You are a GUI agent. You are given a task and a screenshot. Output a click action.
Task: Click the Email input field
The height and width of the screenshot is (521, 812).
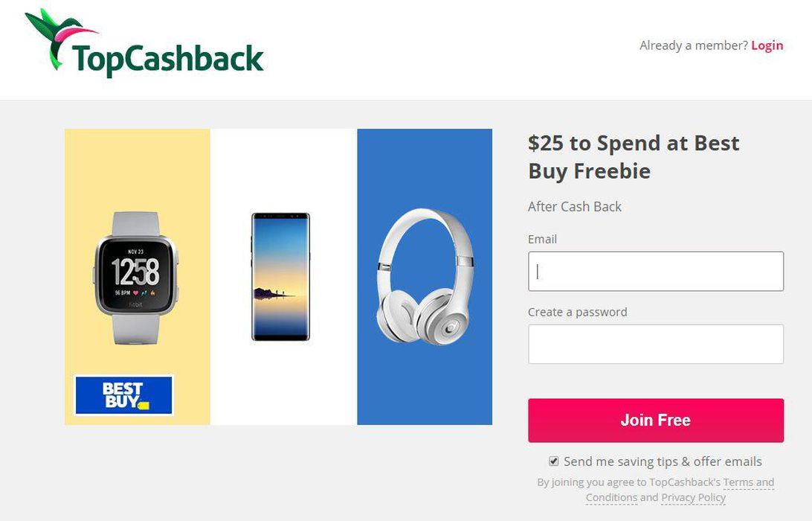[654, 271]
